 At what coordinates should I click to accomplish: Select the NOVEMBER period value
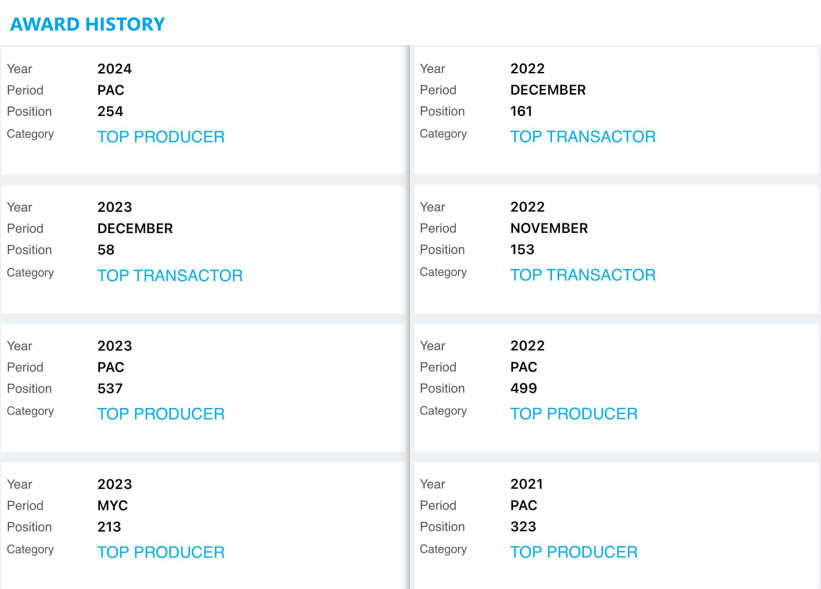[549, 228]
